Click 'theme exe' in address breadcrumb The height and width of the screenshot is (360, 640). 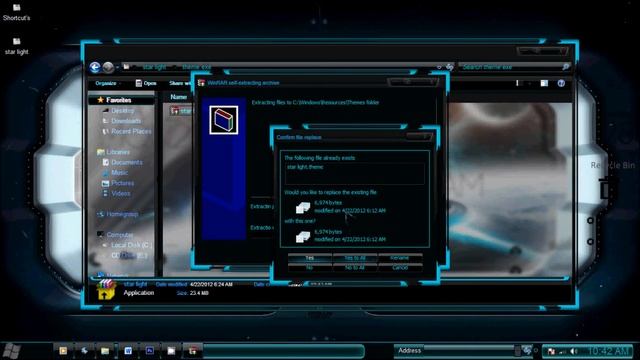click(x=197, y=67)
